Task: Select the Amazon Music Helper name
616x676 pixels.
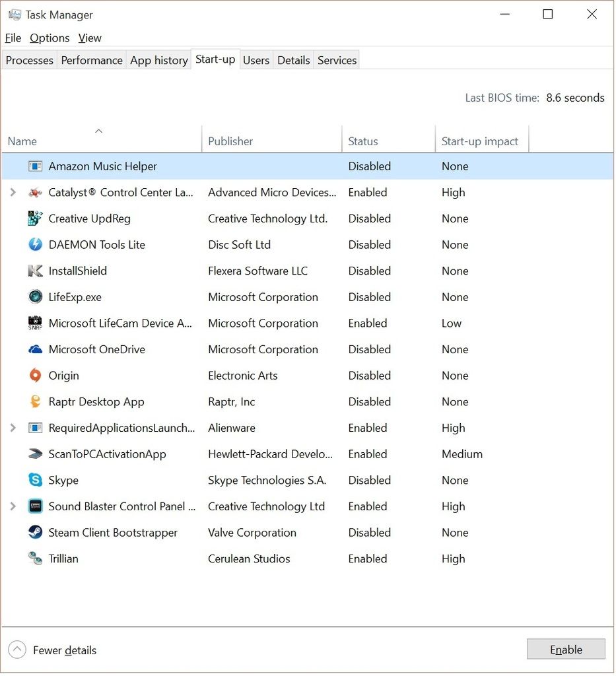Action: tap(102, 166)
